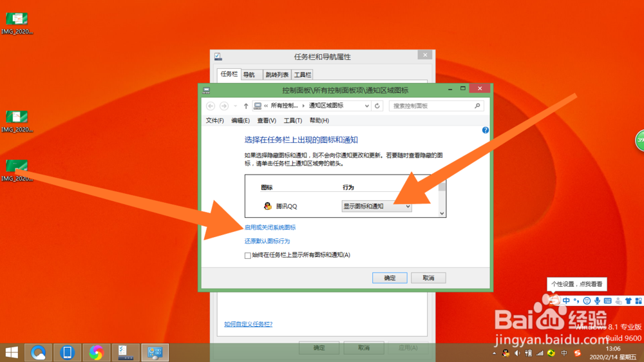Image resolution: width=644 pixels, height=362 pixels.
Task: Open toolbox grid on Sogou bar
Action: click(x=638, y=301)
